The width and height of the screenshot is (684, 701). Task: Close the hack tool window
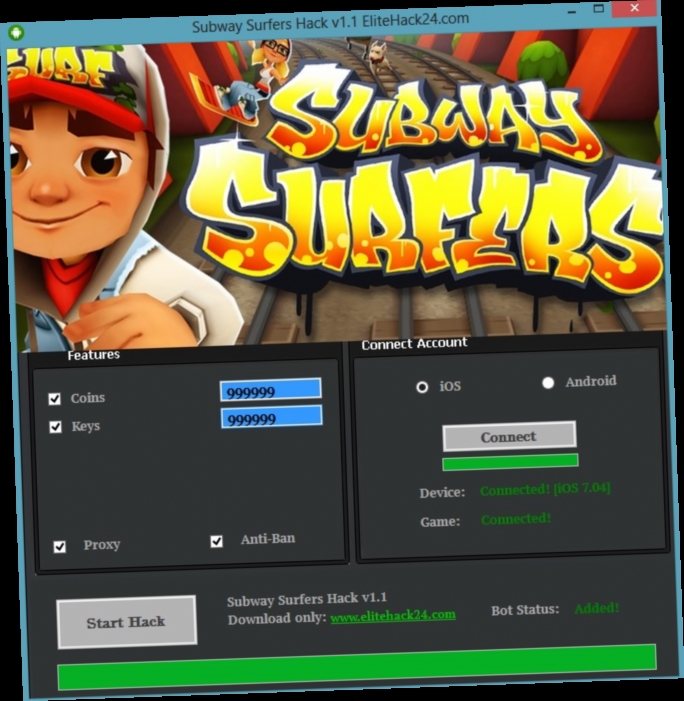pos(635,8)
